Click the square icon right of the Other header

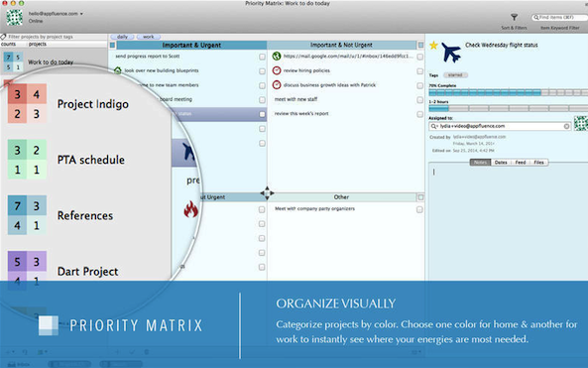(420, 197)
